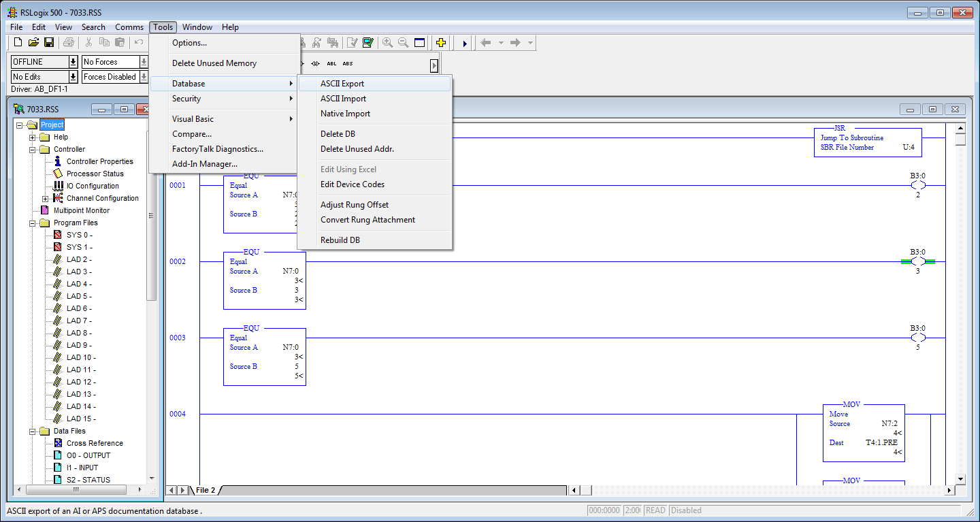Select output coil B3:0 bit 5

(x=918, y=338)
